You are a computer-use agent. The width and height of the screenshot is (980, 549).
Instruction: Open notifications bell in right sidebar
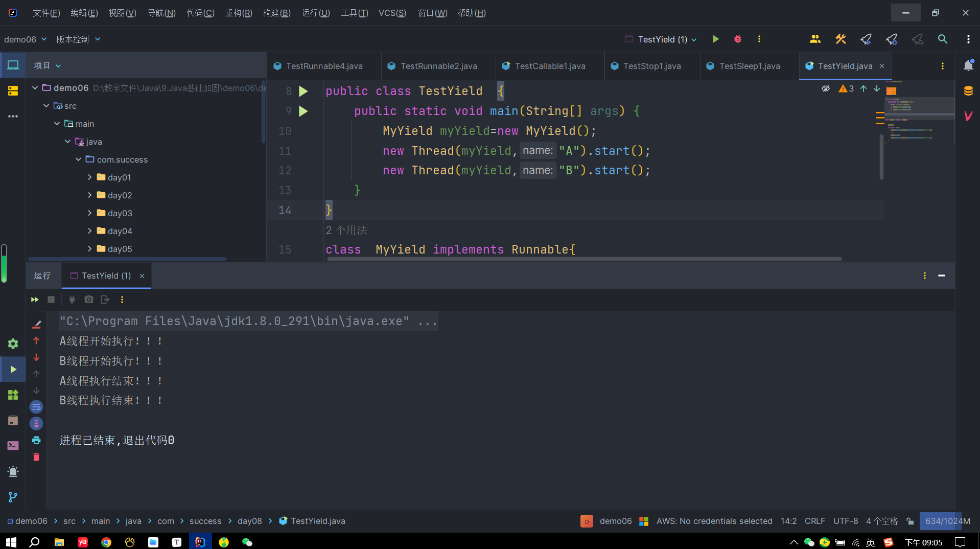[x=968, y=65]
